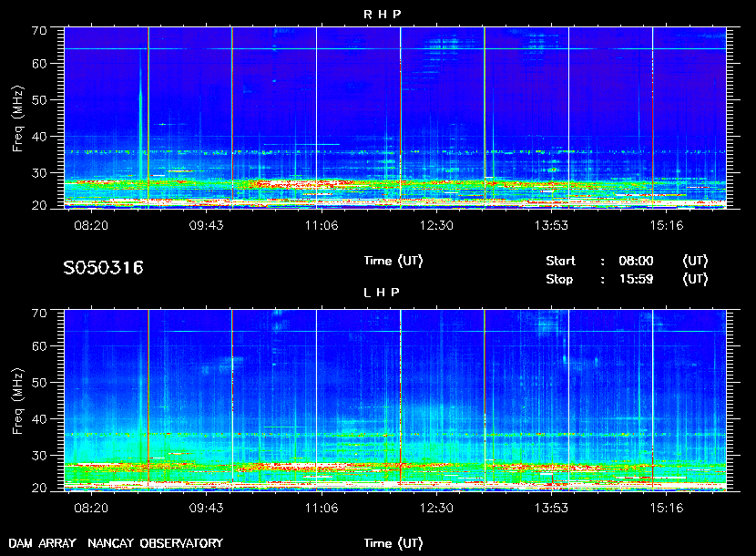The width and height of the screenshot is (756, 556).
Task: Click 08:20 time label under LHP plot
Action: point(91,508)
